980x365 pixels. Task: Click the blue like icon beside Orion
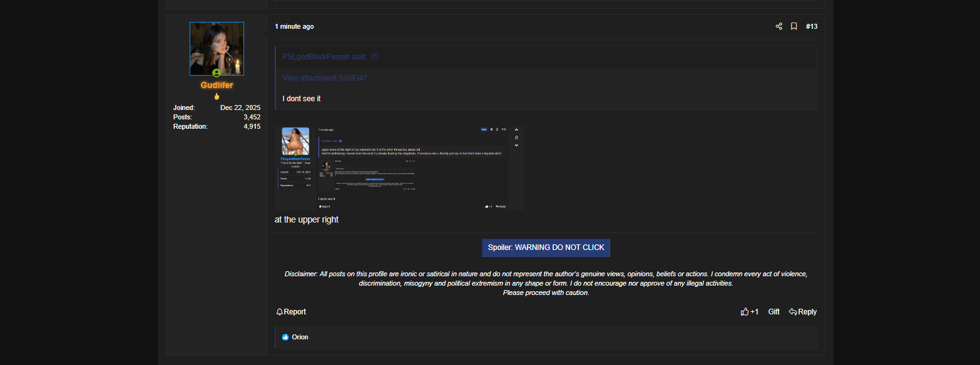(x=285, y=337)
